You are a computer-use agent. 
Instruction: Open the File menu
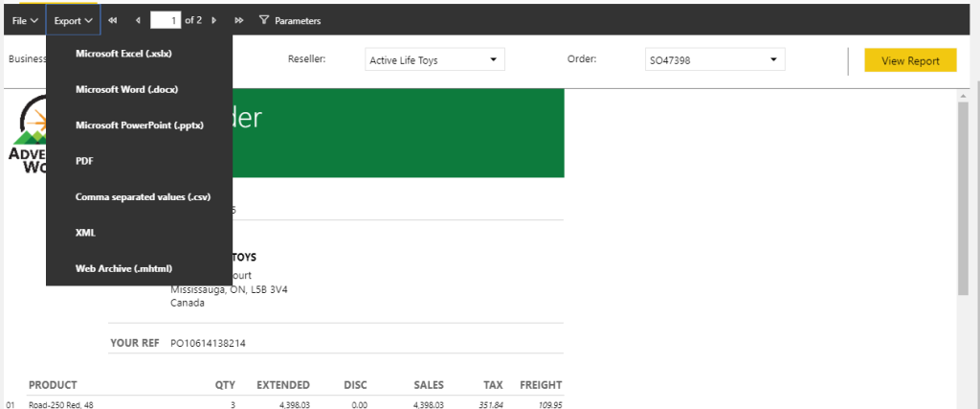click(x=25, y=20)
